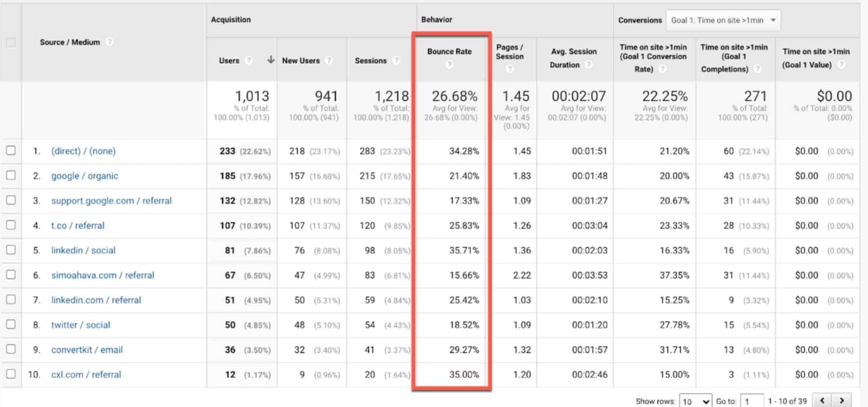
Task: Open the convertkit / email link
Action: (x=87, y=349)
